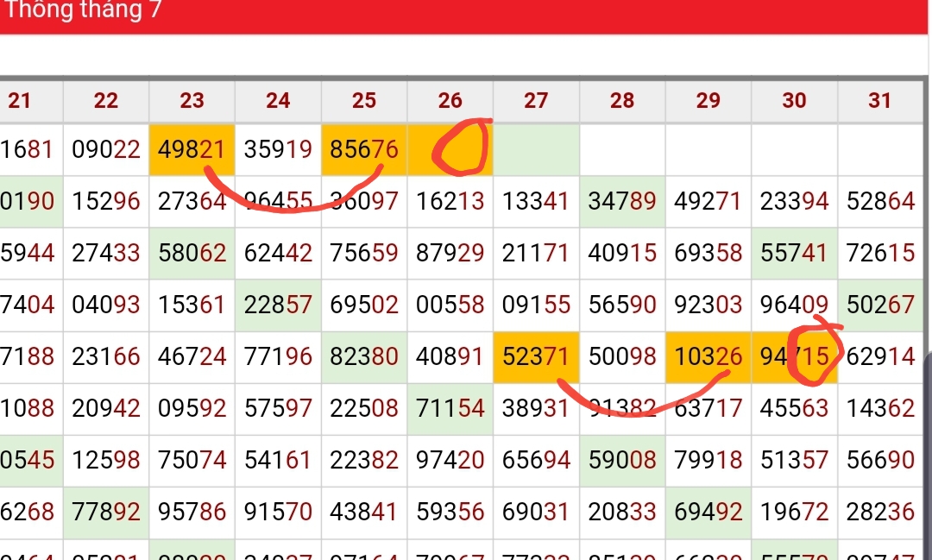
Task: Click cell 50098
Action: point(622,356)
